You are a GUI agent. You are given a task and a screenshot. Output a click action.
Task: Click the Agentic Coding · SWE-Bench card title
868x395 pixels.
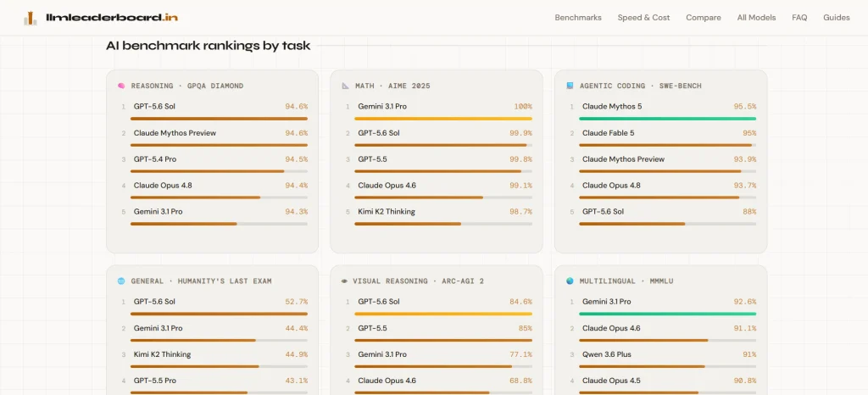pos(642,86)
